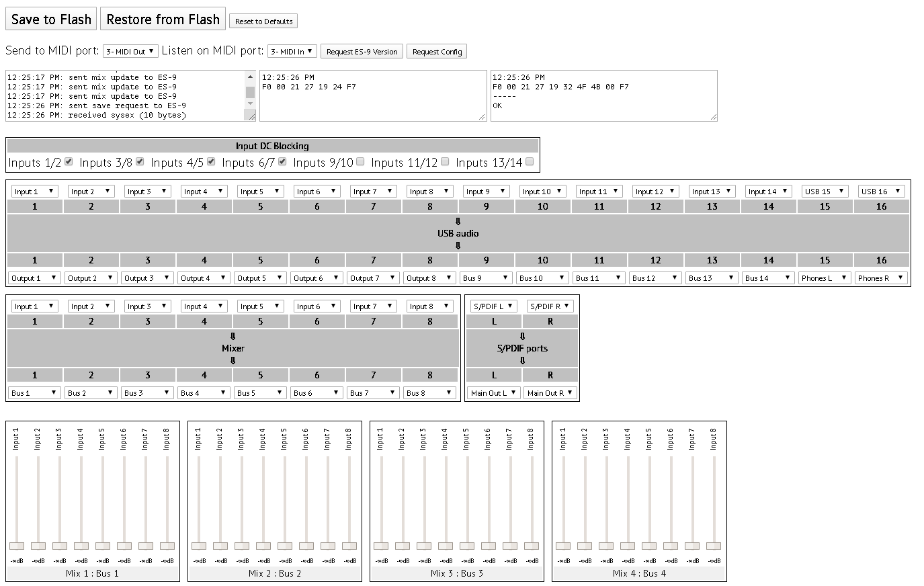The height and width of the screenshot is (586, 924).
Task: Open the S/PDIF R source dropdown
Action: [550, 306]
